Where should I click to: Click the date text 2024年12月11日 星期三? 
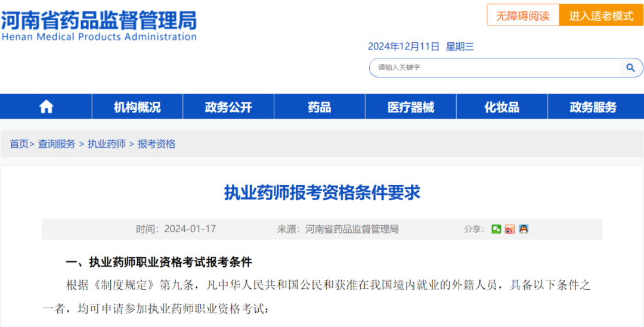pos(421,46)
